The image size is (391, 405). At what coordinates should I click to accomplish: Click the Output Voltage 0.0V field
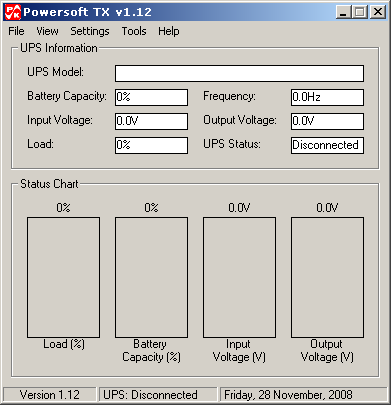[x=327, y=121]
